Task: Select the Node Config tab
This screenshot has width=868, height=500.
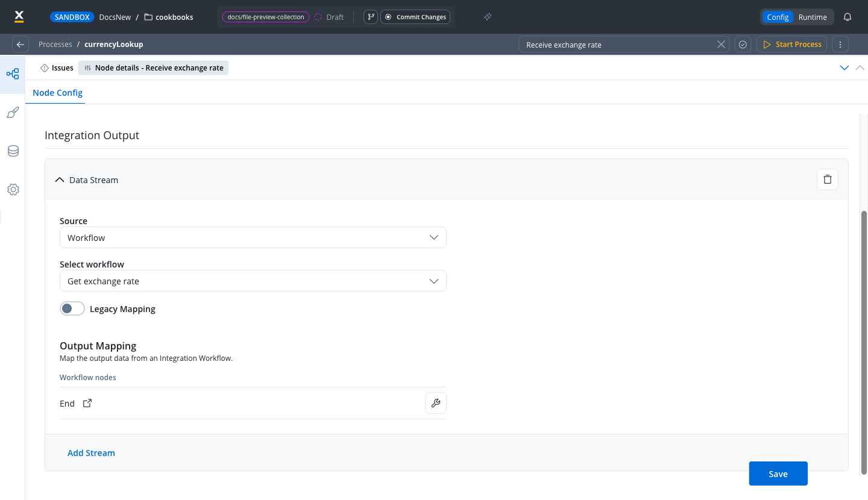Action: tap(57, 93)
